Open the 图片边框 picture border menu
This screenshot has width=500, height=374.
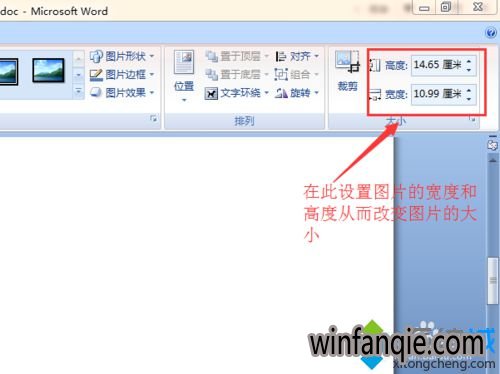122,74
